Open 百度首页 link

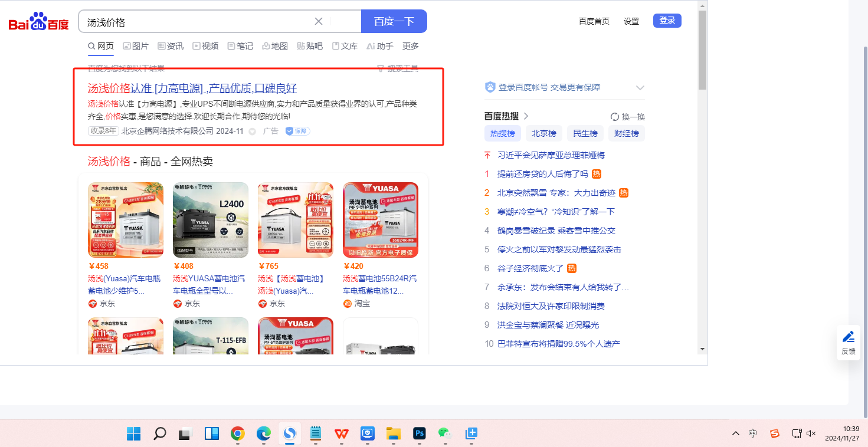coord(594,21)
